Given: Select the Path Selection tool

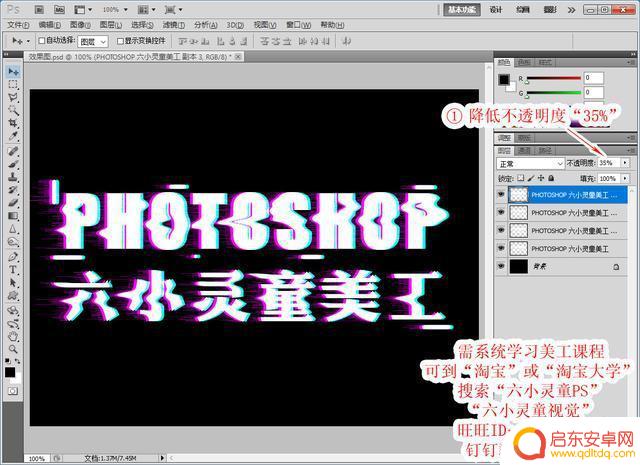Looking at the screenshot, I should point(13,282).
